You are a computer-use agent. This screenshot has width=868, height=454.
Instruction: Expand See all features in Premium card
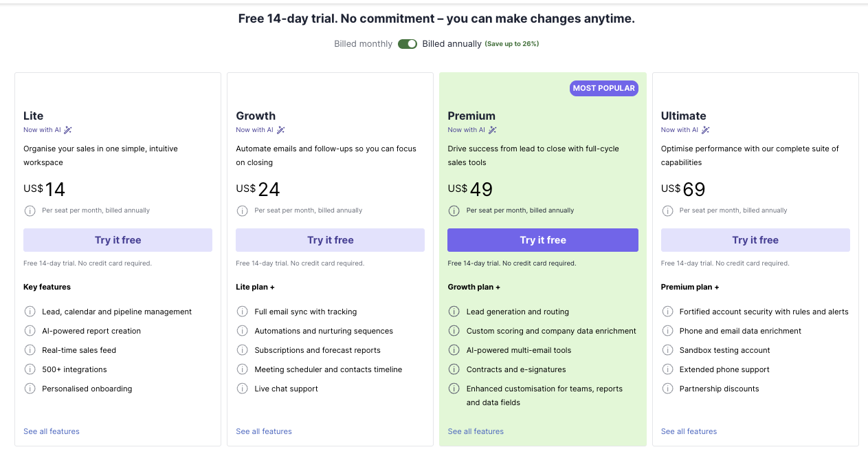476,431
